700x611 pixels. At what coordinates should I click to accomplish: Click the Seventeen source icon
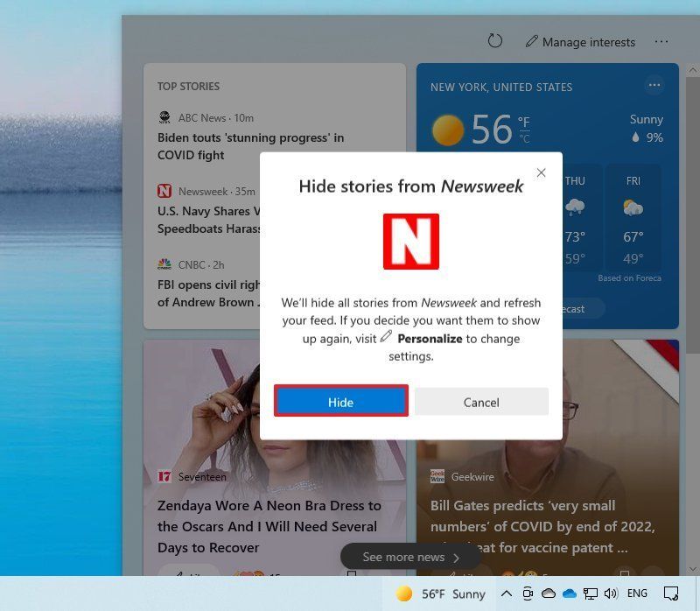(166, 476)
